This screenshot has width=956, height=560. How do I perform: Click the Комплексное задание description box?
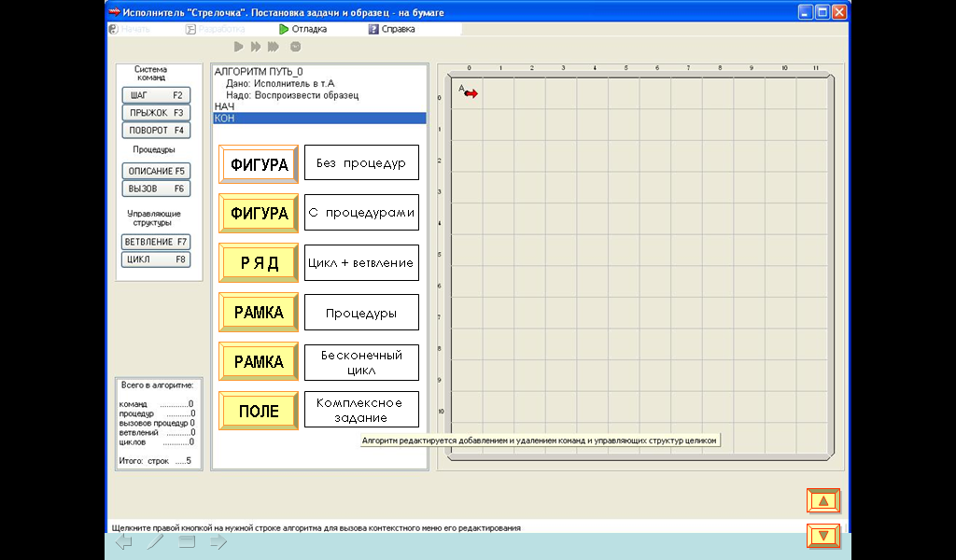click(x=361, y=410)
